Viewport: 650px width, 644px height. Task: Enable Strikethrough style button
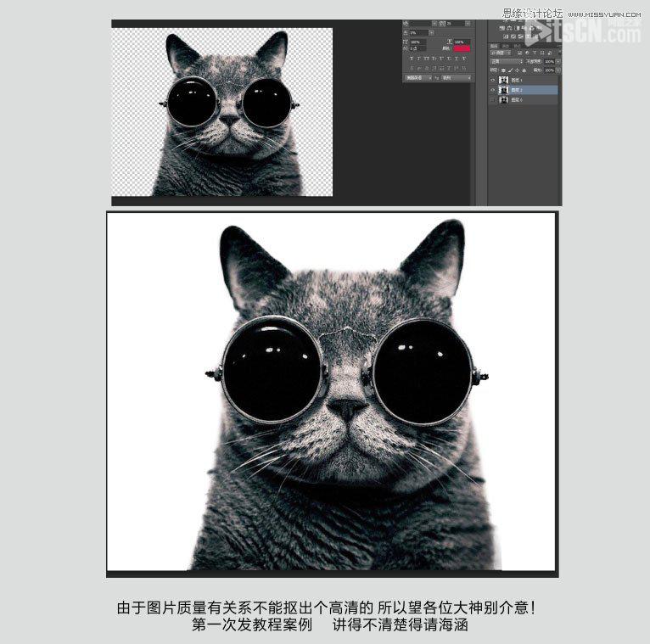[x=464, y=59]
